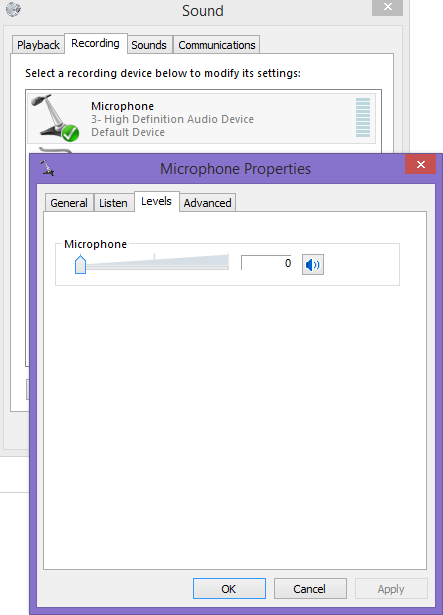Click the "3- High Definition Audio Device" text
The image size is (443, 615).
pyautogui.click(x=172, y=119)
